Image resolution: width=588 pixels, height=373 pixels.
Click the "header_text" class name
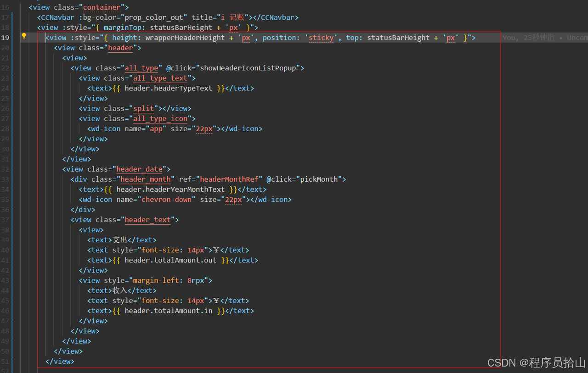147,219
